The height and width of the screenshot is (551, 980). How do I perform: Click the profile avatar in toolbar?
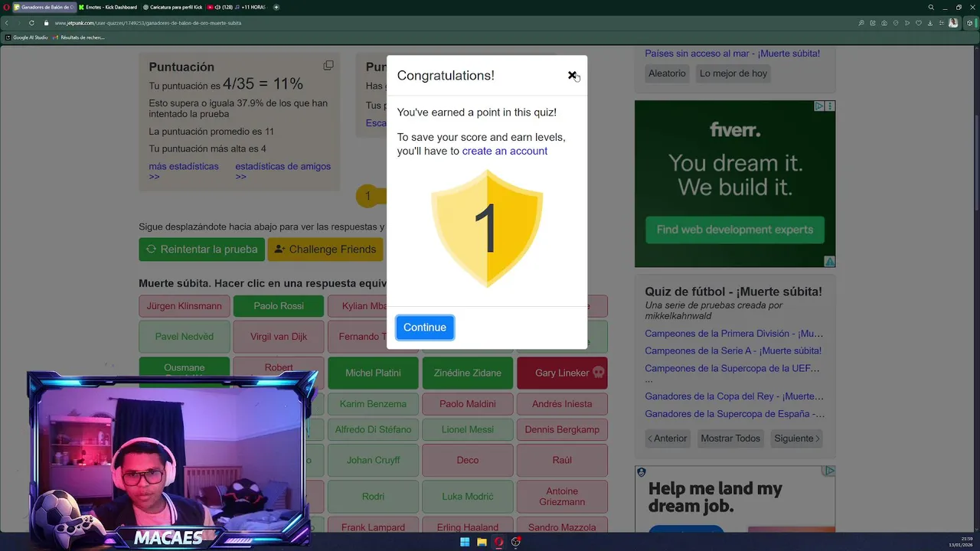(x=953, y=23)
